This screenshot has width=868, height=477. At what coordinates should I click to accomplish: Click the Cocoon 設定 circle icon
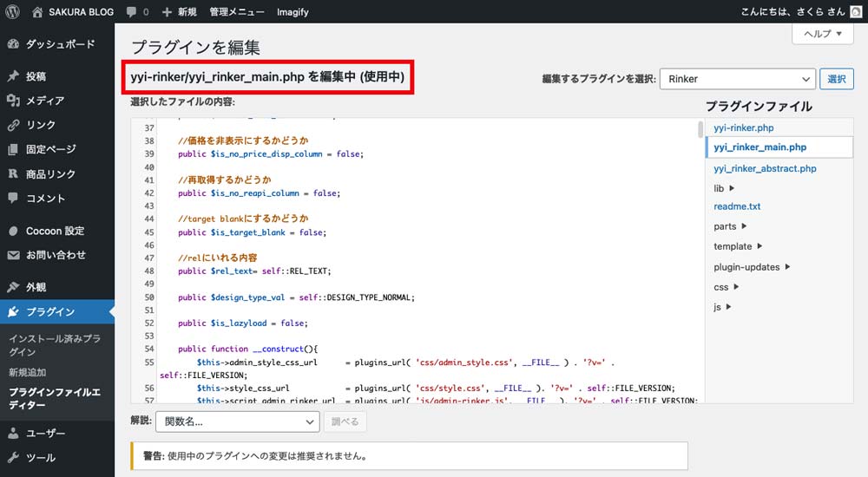coord(13,231)
